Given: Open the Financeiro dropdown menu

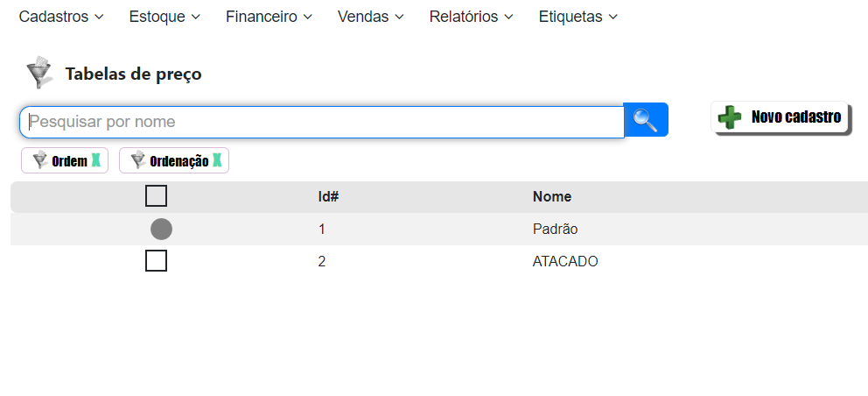Looking at the screenshot, I should [269, 17].
